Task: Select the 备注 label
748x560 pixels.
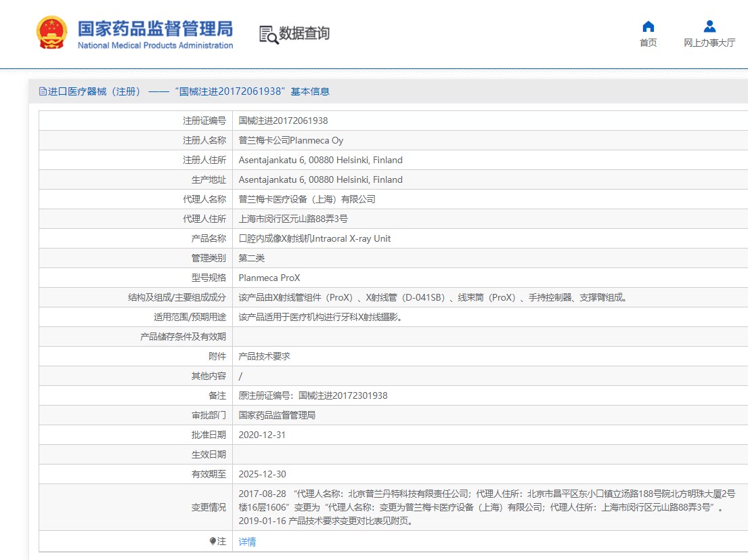Action: (x=217, y=395)
